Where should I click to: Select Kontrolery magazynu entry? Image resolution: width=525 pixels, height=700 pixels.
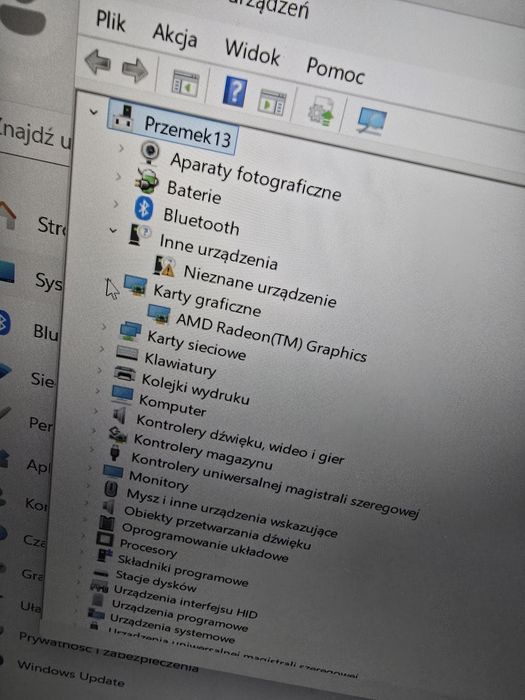click(203, 452)
